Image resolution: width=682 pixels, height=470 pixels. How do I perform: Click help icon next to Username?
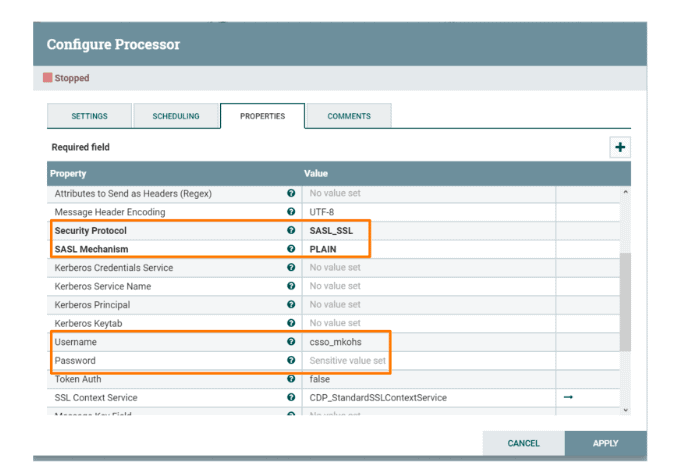click(291, 342)
